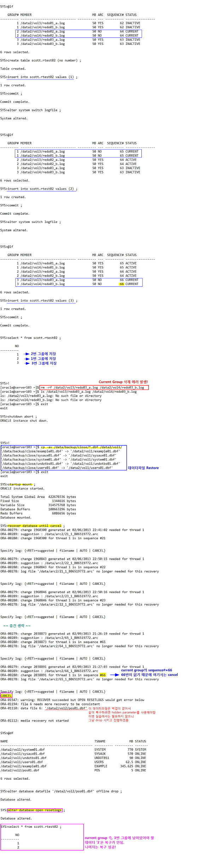
Task: Click the '62.5' MB value in USERS row
Action: pos(129,763)
